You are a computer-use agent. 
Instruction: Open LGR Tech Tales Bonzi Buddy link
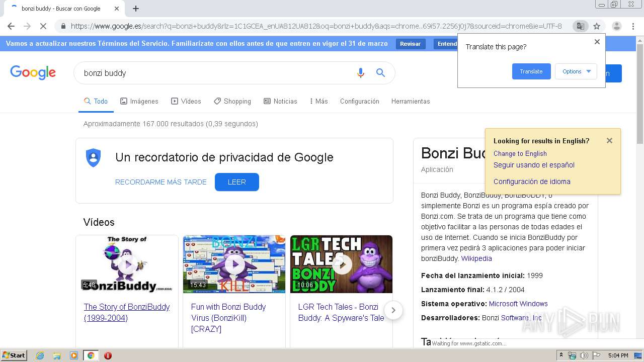(x=341, y=312)
